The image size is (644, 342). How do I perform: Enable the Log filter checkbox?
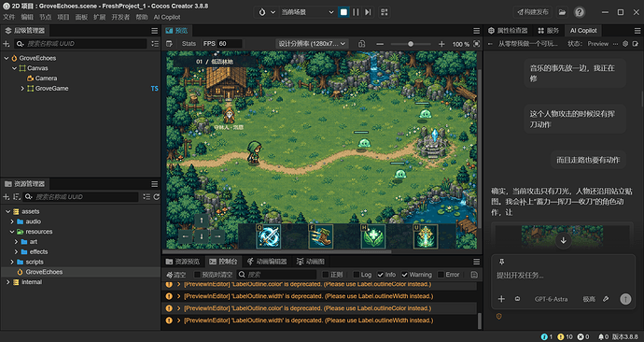coord(357,275)
